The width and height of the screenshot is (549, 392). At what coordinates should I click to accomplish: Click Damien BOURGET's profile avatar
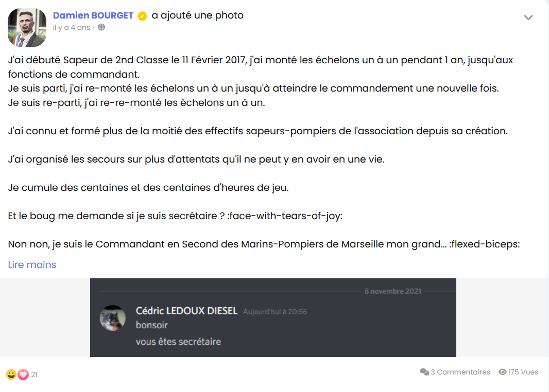tap(27, 28)
